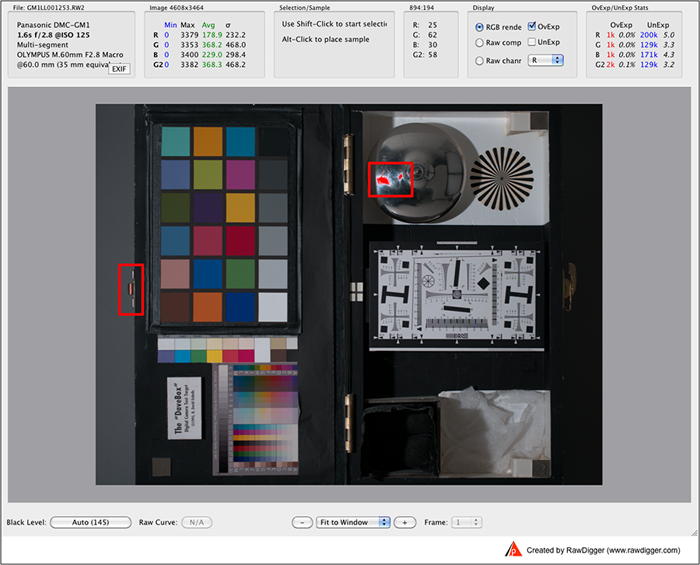Click the Use Shift-Click to start selection hint
Viewport: 700px width, 565px height.
pyautogui.click(x=334, y=24)
